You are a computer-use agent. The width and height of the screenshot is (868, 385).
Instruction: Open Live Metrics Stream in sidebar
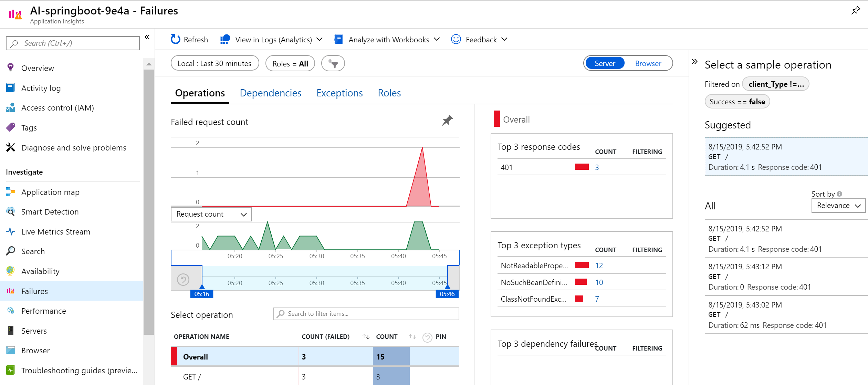click(x=55, y=232)
